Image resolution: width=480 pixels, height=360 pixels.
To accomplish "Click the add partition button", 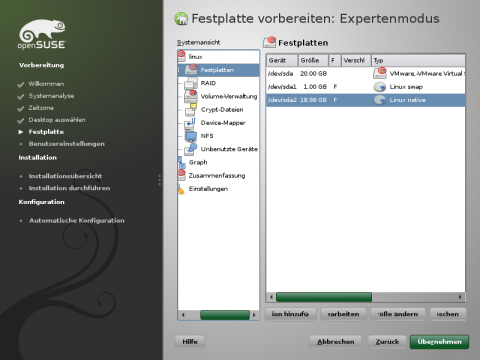I will tap(290, 314).
